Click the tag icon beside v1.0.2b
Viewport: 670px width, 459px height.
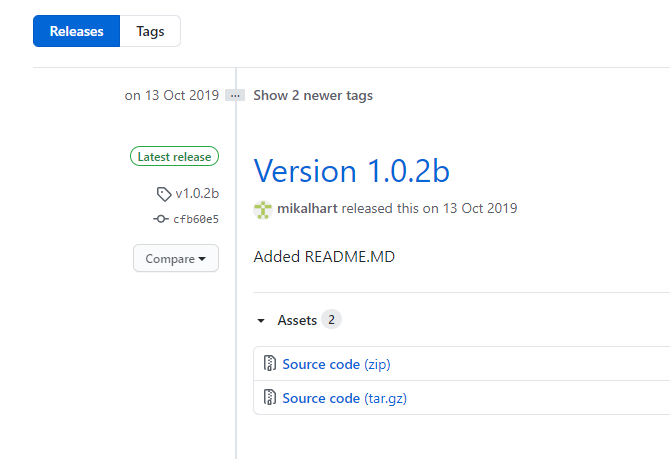(x=164, y=194)
